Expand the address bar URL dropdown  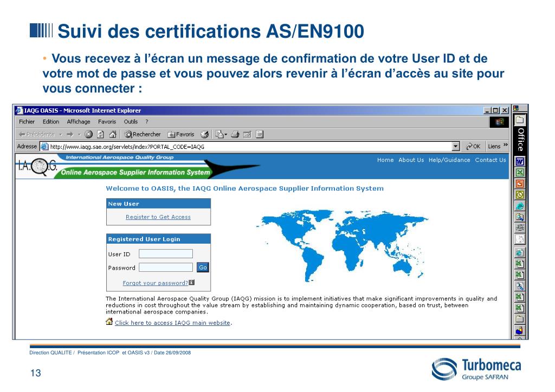click(456, 146)
